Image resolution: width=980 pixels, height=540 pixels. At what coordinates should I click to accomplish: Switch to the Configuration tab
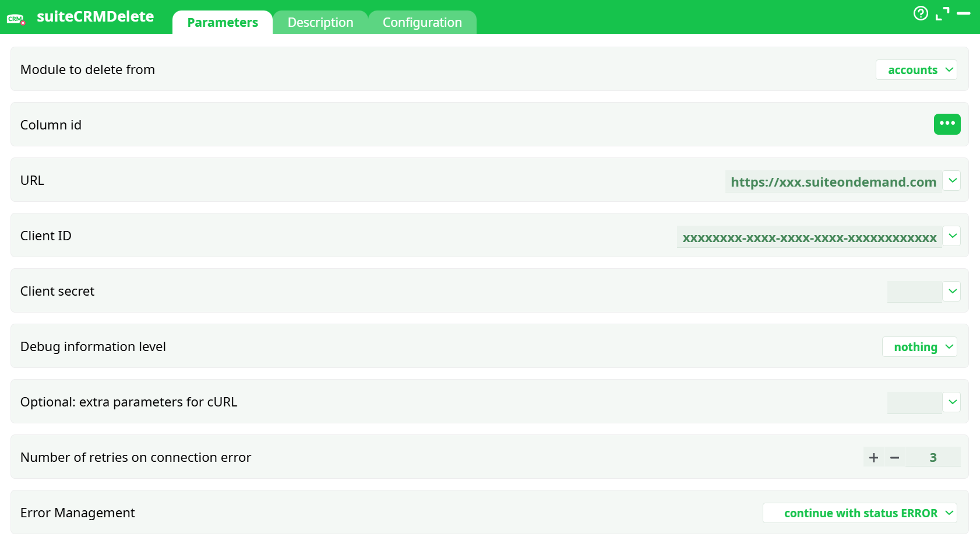point(422,22)
